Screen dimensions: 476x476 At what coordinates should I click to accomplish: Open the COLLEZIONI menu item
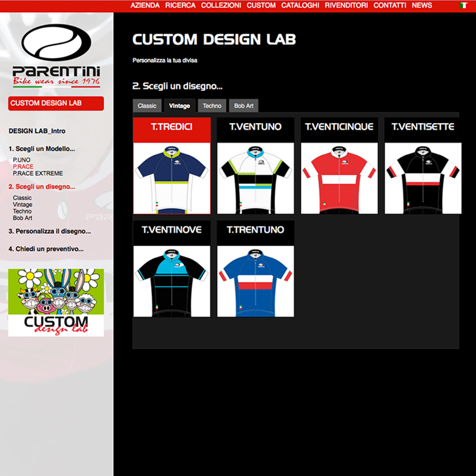(x=221, y=5)
